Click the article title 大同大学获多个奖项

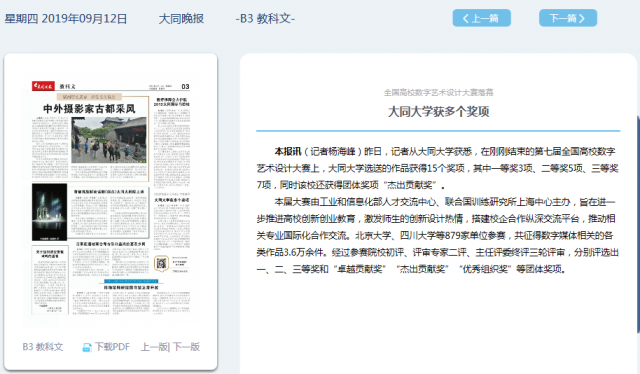pyautogui.click(x=438, y=111)
